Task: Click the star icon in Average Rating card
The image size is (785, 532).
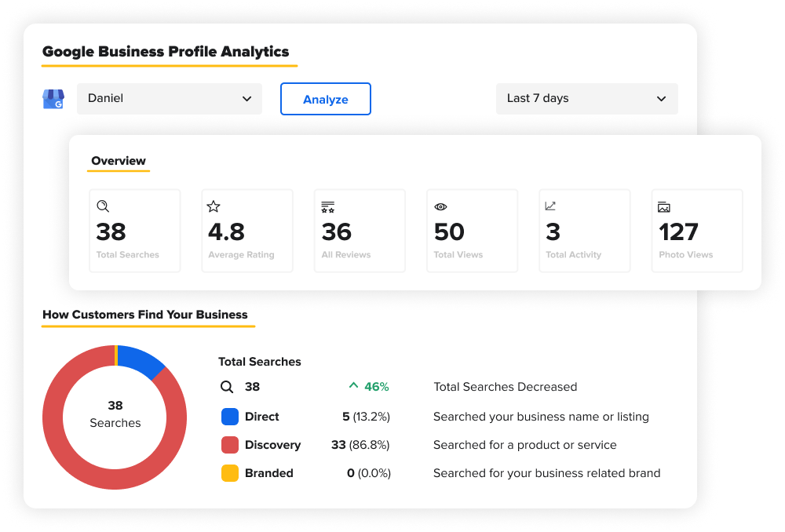Action: tap(214, 206)
